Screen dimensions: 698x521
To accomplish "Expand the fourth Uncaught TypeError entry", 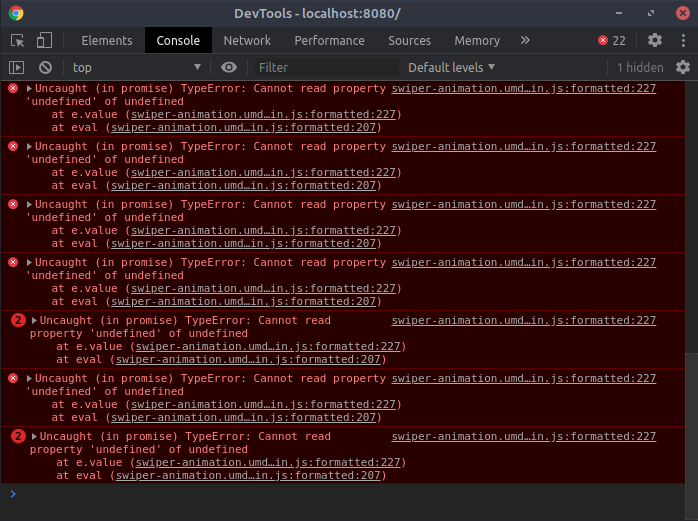I will click(29, 262).
